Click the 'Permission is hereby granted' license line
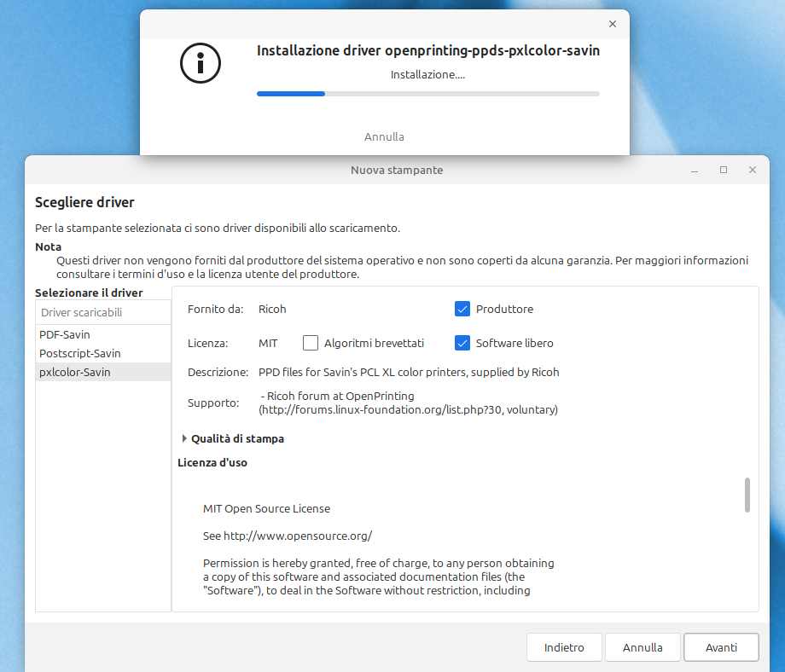 379,564
